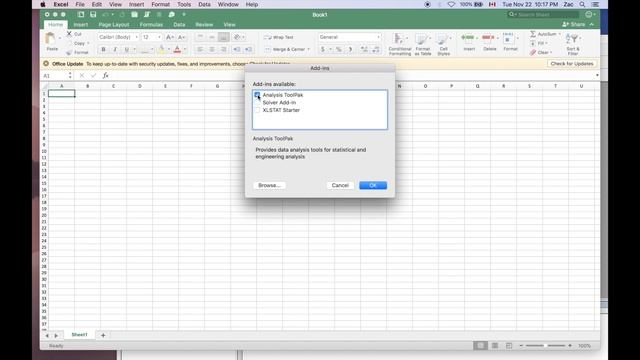This screenshot has height=360, width=640.
Task: Open Conditional Formatting
Action: point(400,44)
